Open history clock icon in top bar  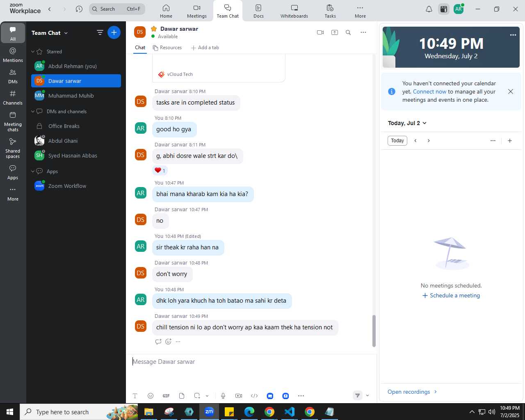(79, 9)
